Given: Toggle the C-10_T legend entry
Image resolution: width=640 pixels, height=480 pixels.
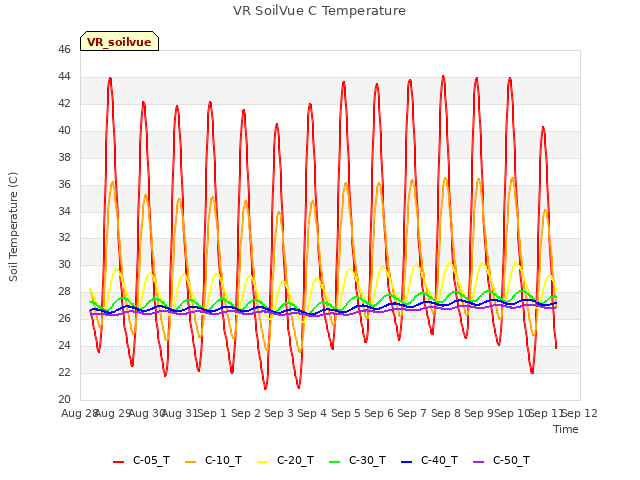Looking at the screenshot, I should tap(213, 460).
